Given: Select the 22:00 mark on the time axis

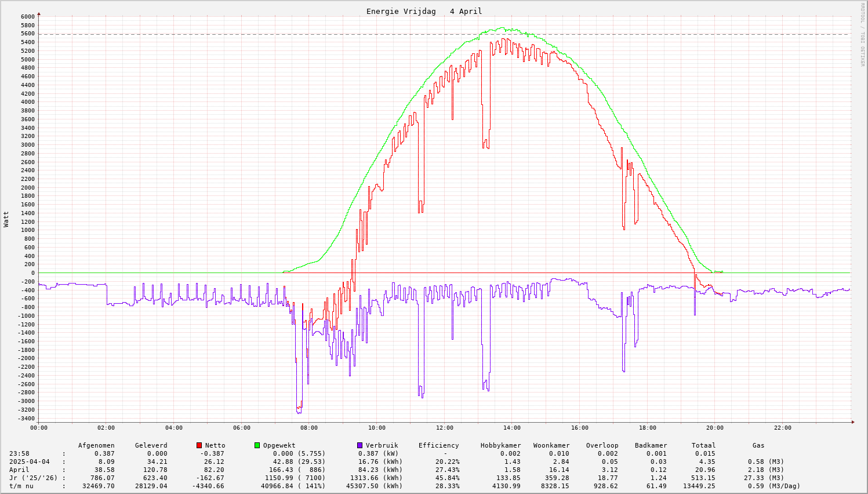Looking at the screenshot, I should tap(782, 428).
